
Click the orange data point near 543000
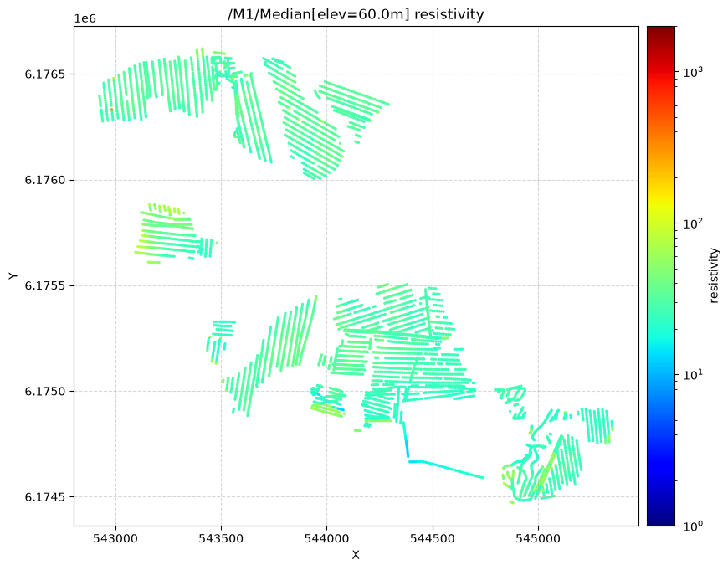click(x=111, y=110)
